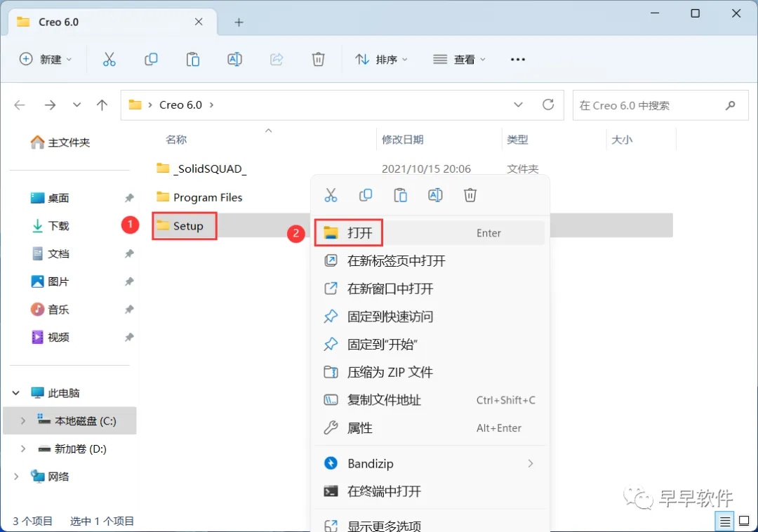Viewport: 758px width, 532px height.
Task: Expand the address bar history dropdown
Action: (x=518, y=105)
